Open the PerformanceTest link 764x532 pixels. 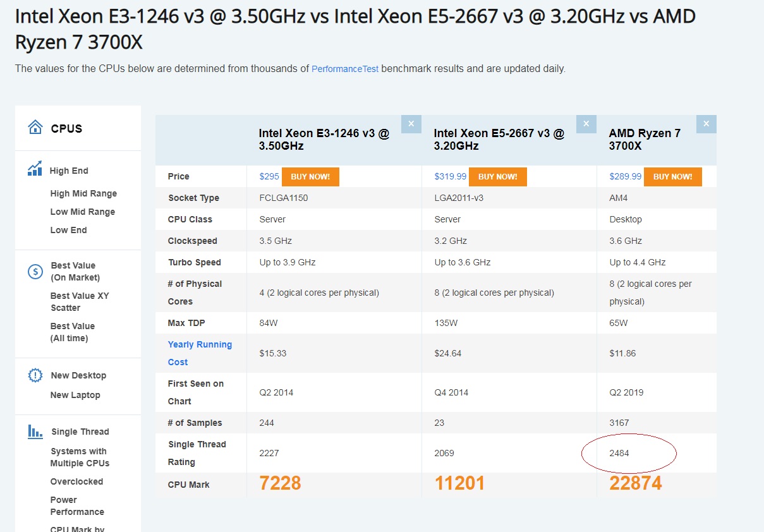(x=345, y=69)
